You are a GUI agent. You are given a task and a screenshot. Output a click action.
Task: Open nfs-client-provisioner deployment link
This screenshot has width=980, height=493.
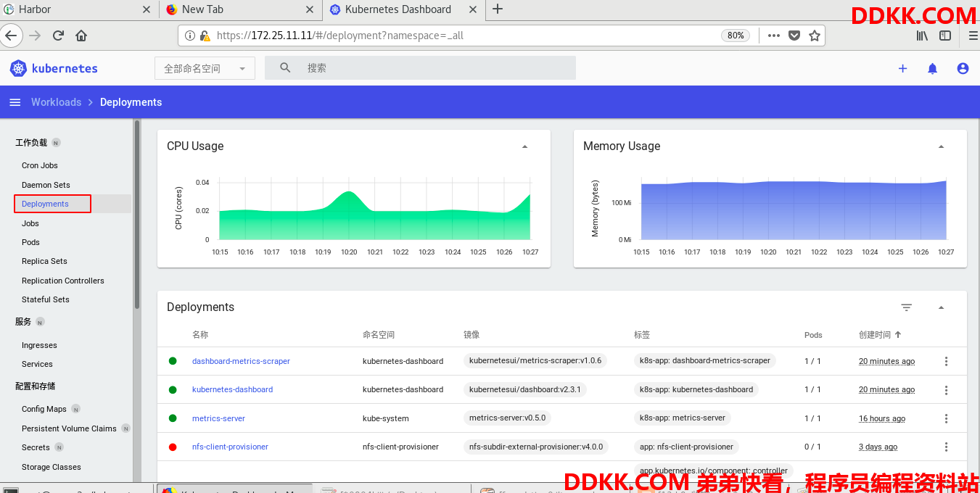click(230, 447)
